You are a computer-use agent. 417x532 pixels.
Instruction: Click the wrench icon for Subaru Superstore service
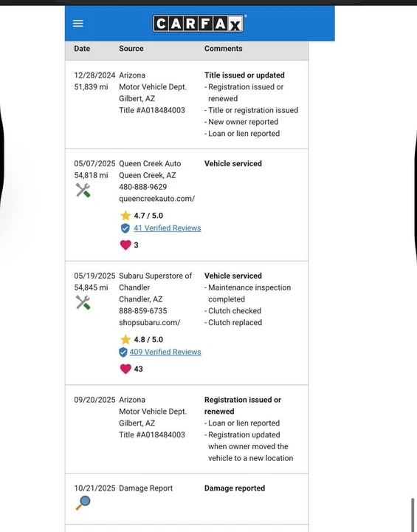pos(83,302)
